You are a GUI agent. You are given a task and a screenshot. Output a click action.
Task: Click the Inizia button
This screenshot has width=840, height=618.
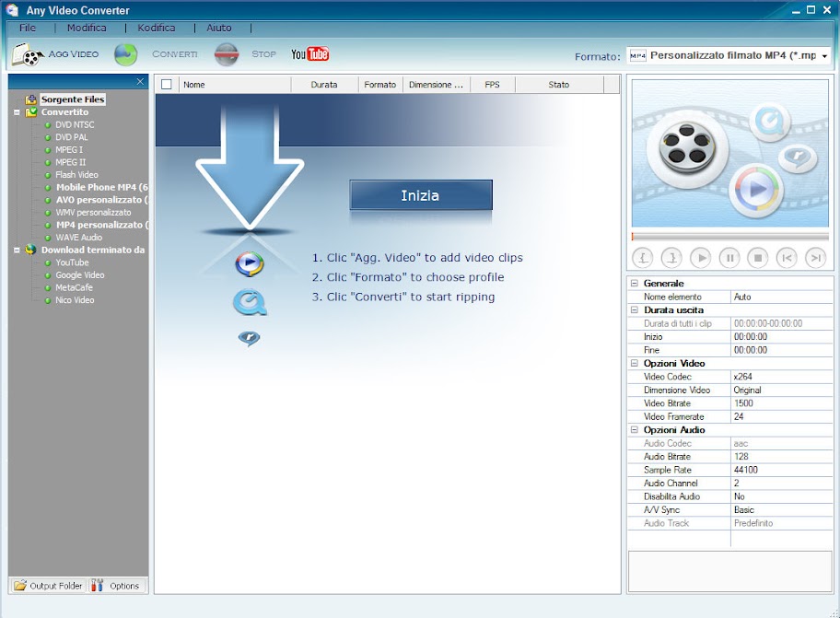point(421,195)
